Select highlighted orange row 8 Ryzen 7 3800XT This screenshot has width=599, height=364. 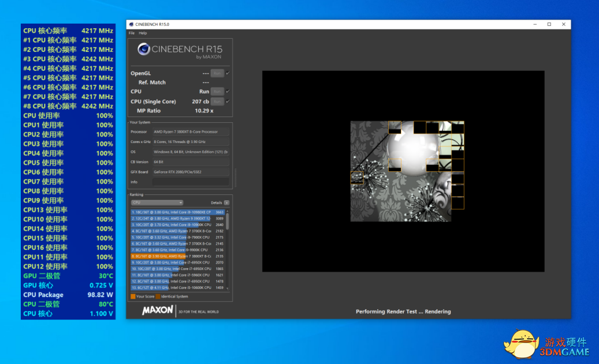tap(178, 256)
